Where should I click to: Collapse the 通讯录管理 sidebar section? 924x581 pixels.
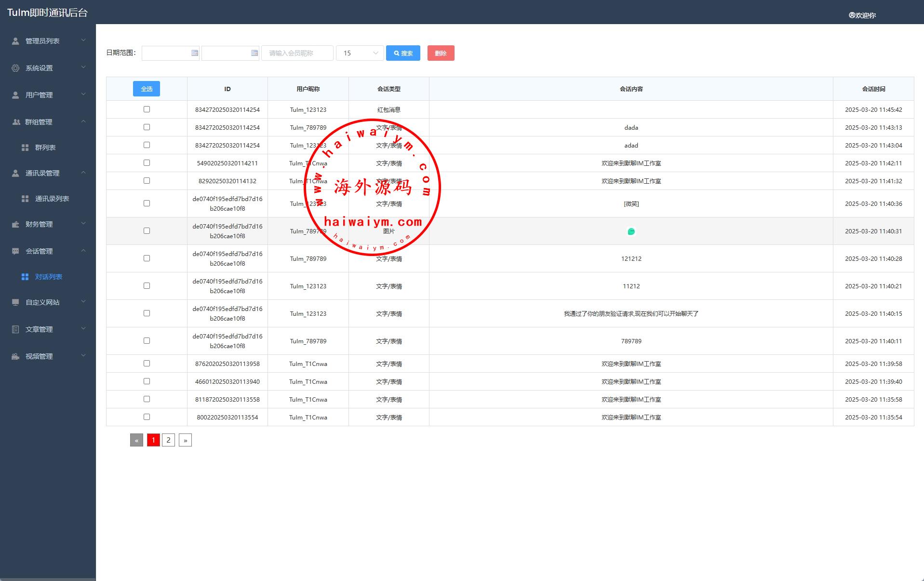point(48,173)
